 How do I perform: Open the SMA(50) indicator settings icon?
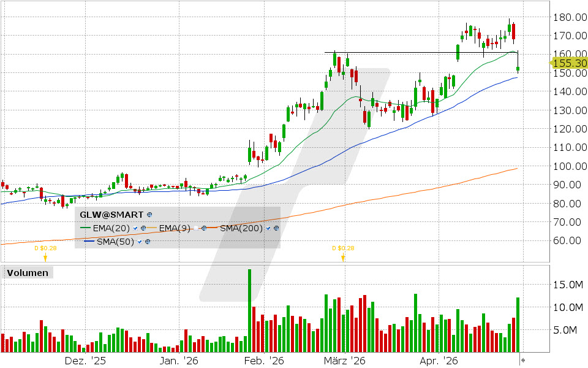coord(149,242)
